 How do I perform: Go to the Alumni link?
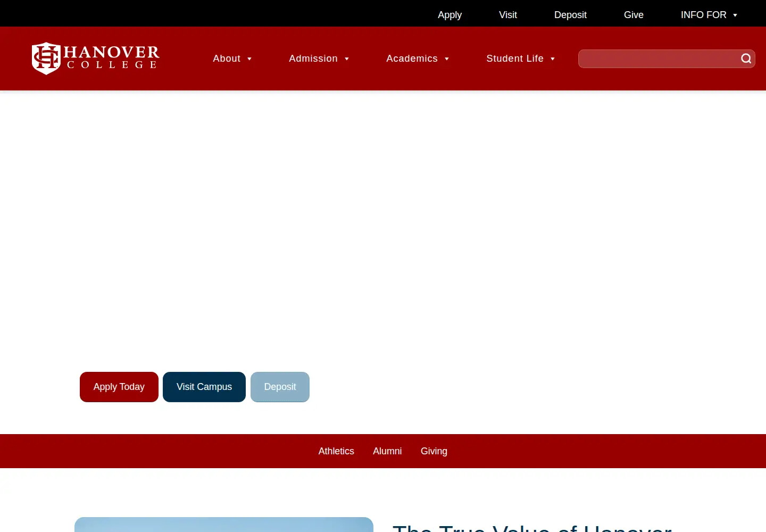(387, 451)
